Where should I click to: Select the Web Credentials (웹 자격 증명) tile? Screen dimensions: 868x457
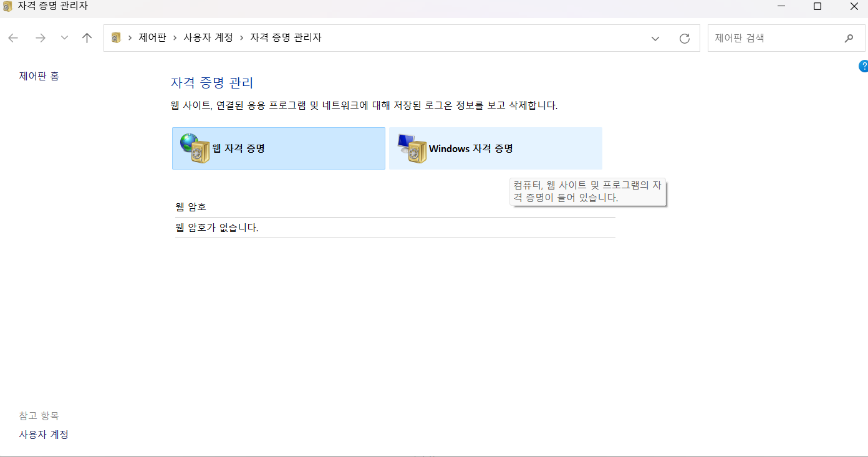coord(278,148)
